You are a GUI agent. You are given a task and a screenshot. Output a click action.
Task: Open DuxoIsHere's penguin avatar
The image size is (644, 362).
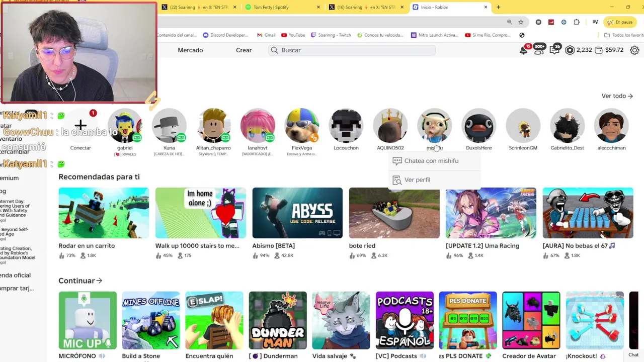coord(479,126)
